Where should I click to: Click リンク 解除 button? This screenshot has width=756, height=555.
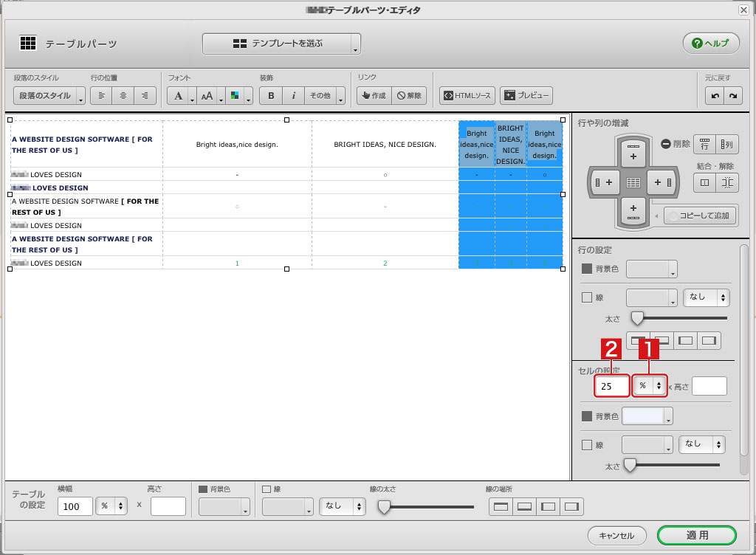coord(409,95)
